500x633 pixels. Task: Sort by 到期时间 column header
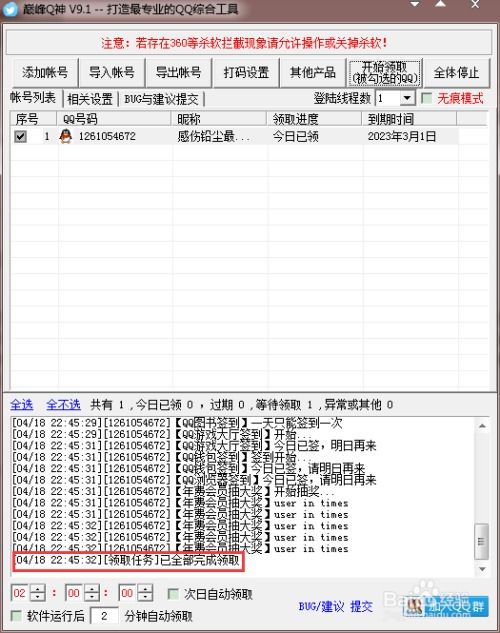409,119
